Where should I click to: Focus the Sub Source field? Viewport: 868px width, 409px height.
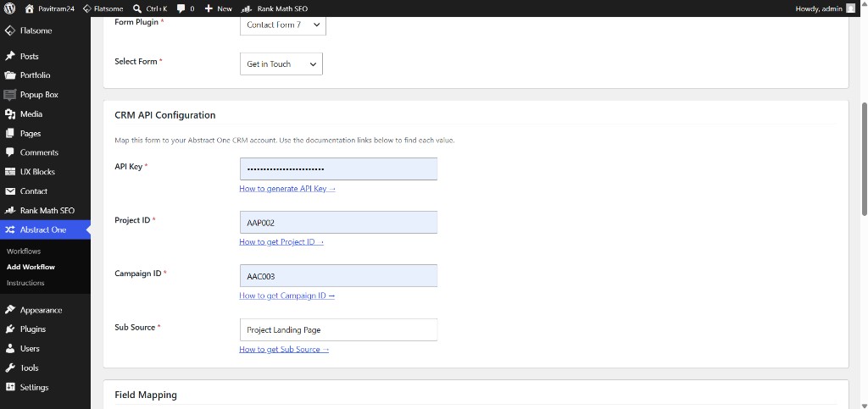pos(338,330)
